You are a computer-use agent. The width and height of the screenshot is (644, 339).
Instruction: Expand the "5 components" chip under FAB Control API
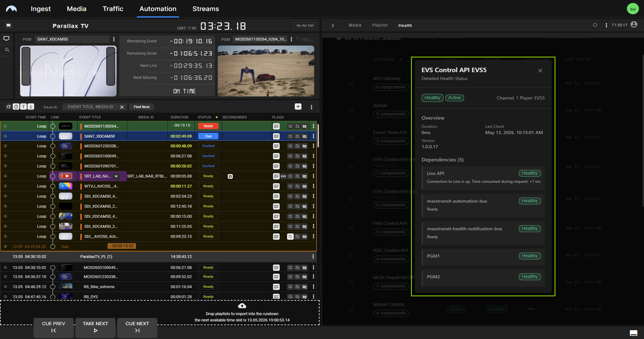(391, 232)
